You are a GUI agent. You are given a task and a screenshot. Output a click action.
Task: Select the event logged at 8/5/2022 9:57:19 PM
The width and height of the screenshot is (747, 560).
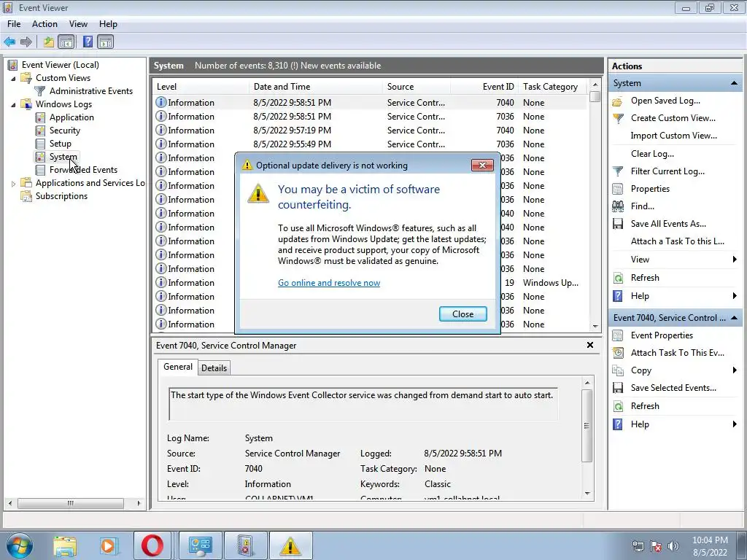370,131
